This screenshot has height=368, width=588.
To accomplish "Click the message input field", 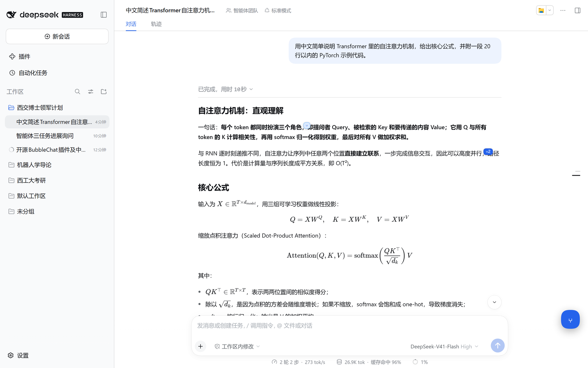I will (350, 326).
